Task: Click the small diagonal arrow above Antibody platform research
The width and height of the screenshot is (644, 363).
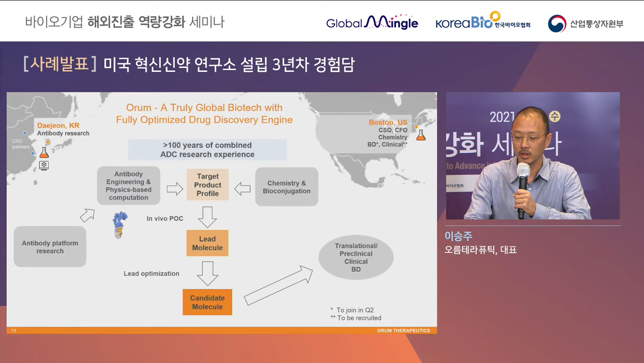Action: pyautogui.click(x=87, y=215)
